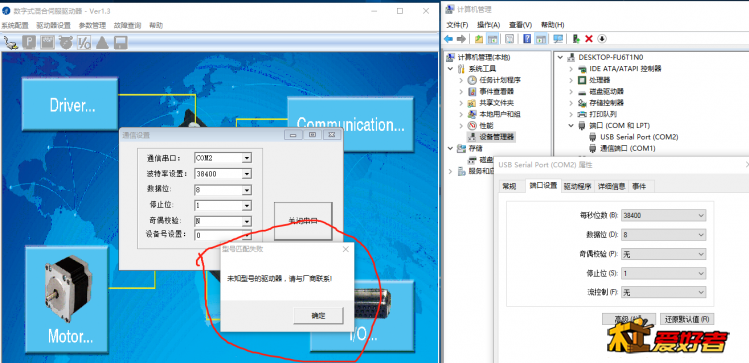Image resolution: width=749 pixels, height=363 pixels.
Task: Expand the IDE ATA/ATAPI 控制器 node
Action: 571,68
